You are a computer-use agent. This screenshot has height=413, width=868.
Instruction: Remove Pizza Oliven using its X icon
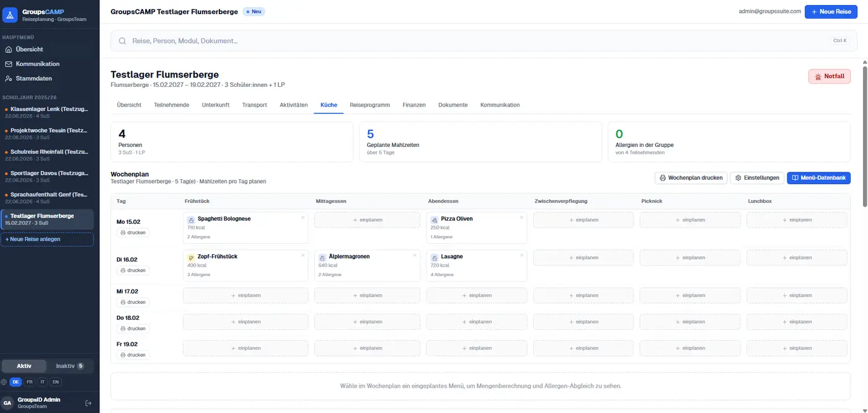click(x=521, y=218)
